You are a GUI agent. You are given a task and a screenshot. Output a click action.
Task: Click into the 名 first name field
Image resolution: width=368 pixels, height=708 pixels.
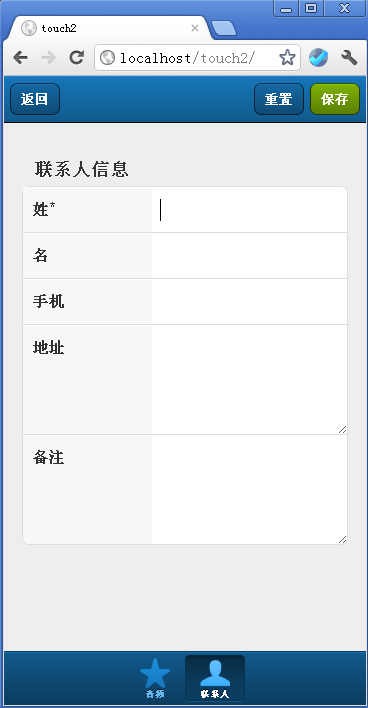click(x=249, y=256)
